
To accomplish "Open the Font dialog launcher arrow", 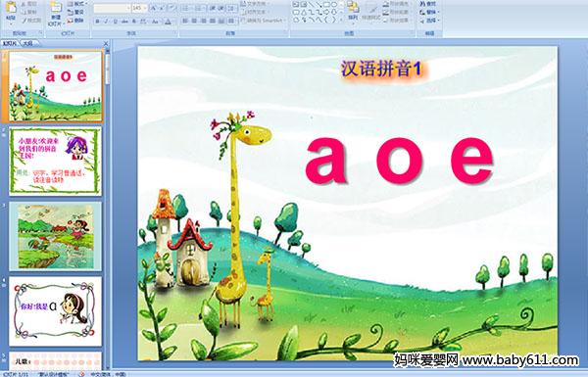I will click(174, 33).
